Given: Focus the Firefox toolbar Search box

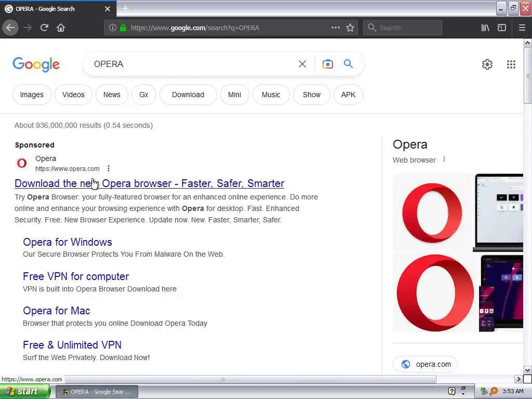Looking at the screenshot, I should (403, 28).
